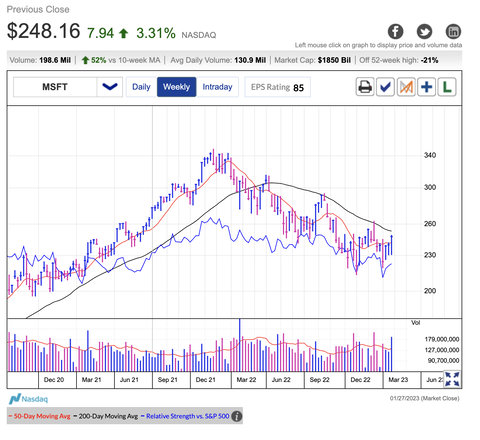
Task: Click the $248.16 previous close price
Action: coord(43,31)
